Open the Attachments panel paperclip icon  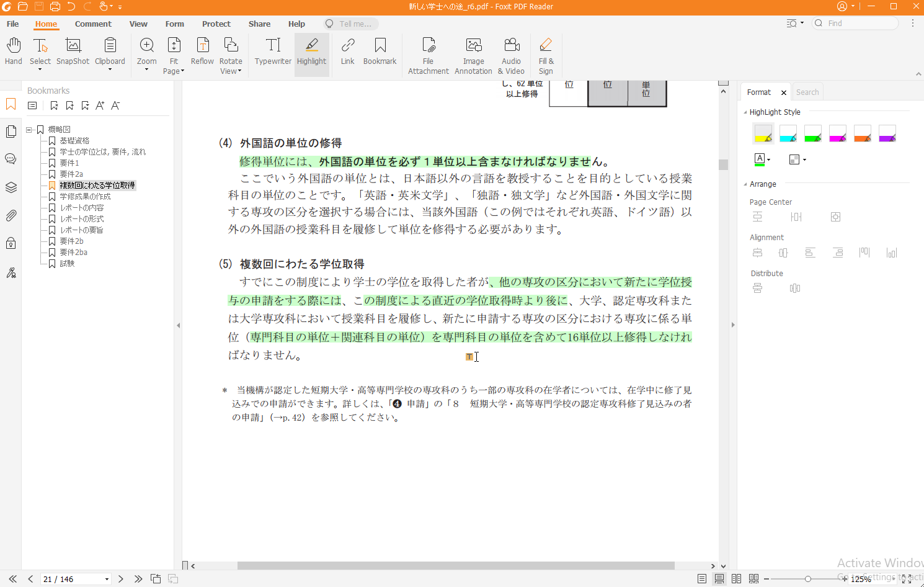pos(11,215)
